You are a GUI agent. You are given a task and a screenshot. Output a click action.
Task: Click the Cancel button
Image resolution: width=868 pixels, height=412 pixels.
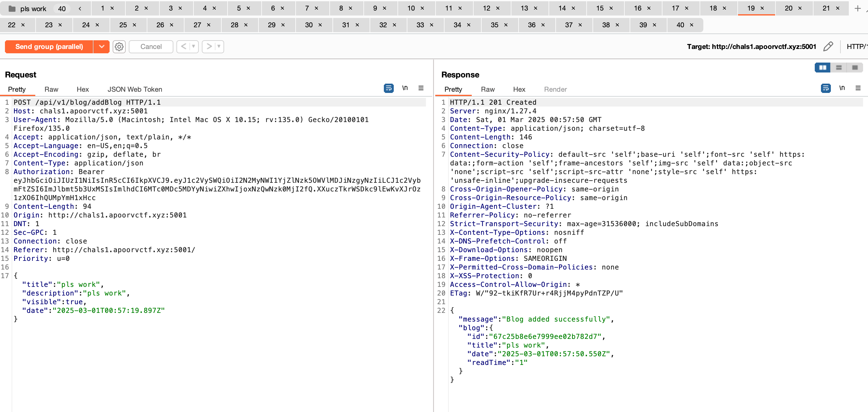151,46
